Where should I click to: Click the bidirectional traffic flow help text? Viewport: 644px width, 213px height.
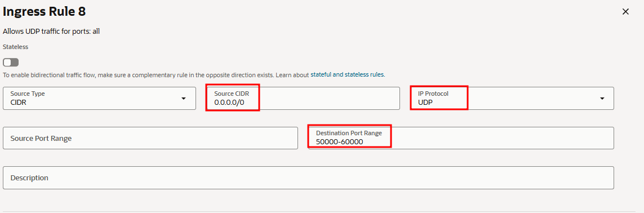coord(156,75)
